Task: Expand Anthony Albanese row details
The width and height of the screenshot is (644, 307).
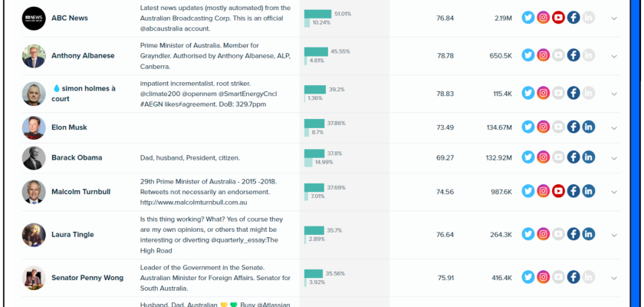Action: 614,55
